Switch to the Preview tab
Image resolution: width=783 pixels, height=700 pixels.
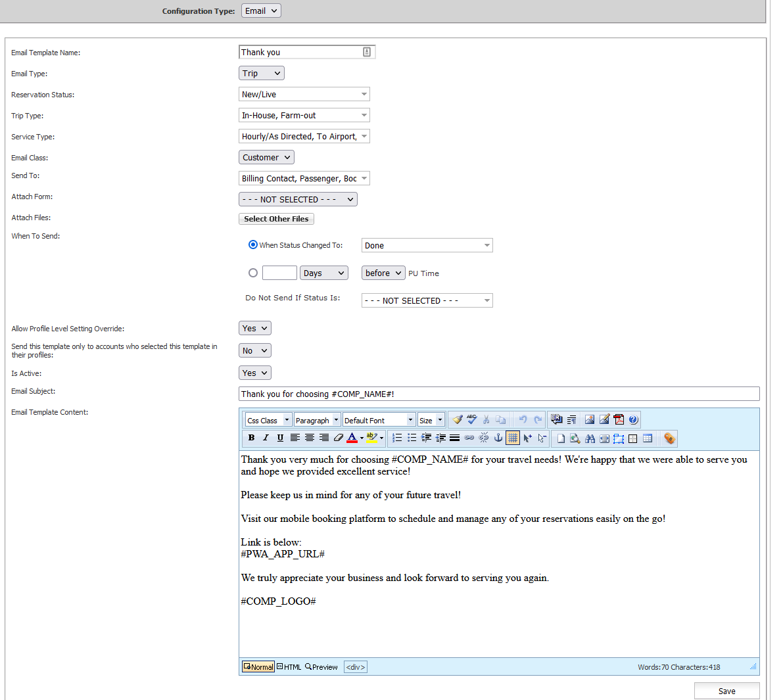pos(321,667)
